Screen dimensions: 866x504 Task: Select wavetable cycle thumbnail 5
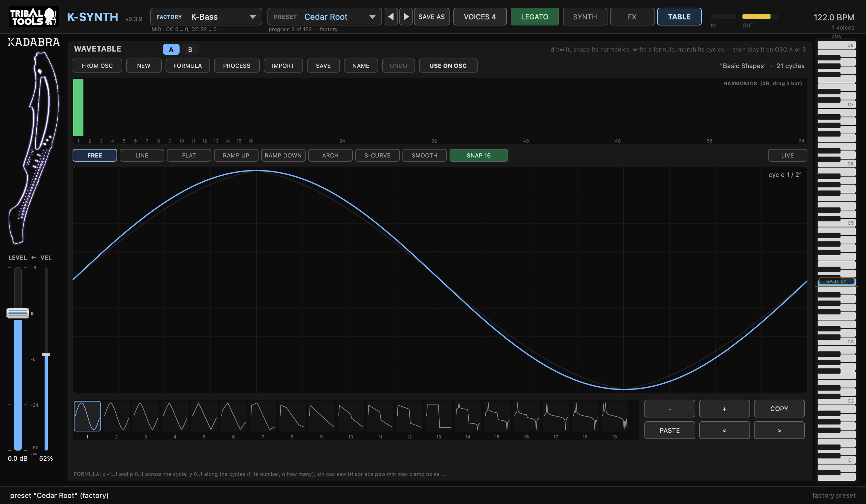pyautogui.click(x=204, y=416)
